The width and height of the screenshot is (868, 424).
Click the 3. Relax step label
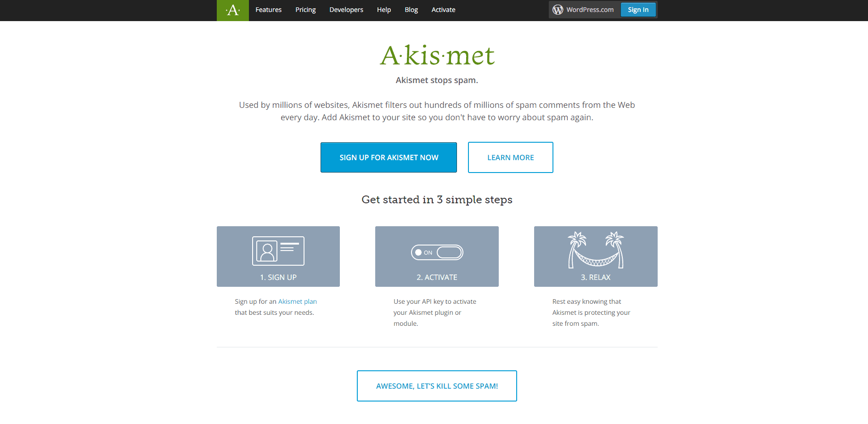click(596, 277)
